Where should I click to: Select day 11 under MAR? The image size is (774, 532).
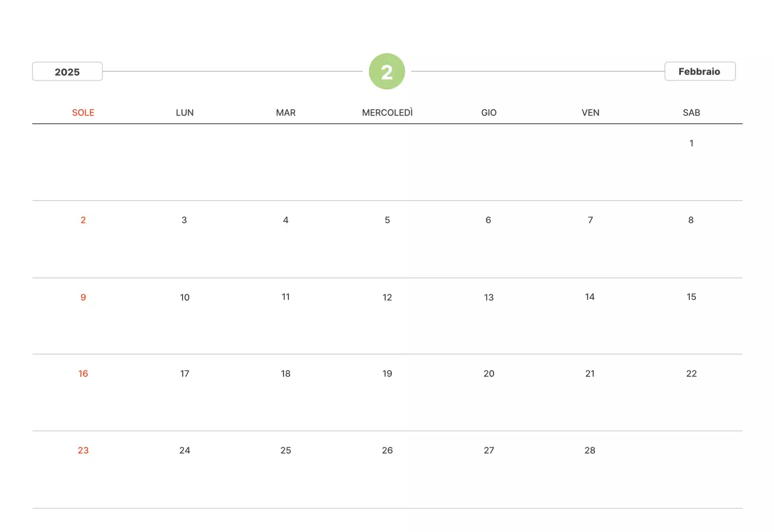[286, 297]
